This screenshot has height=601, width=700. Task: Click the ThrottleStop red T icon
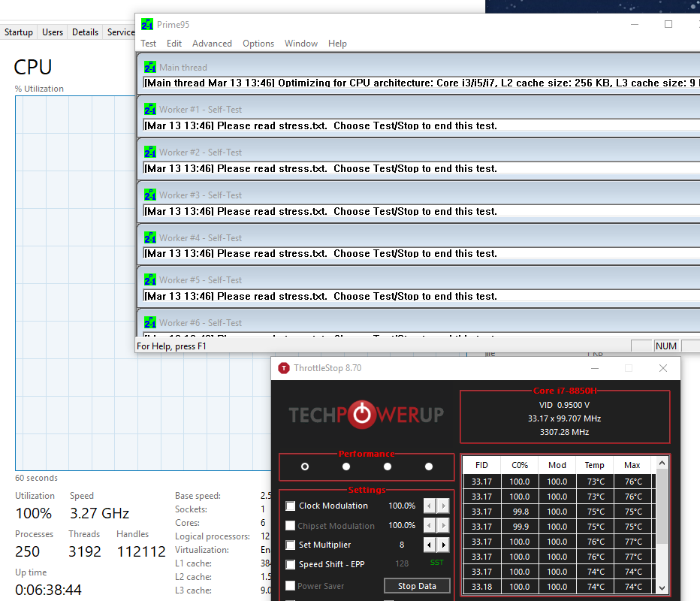pos(284,368)
